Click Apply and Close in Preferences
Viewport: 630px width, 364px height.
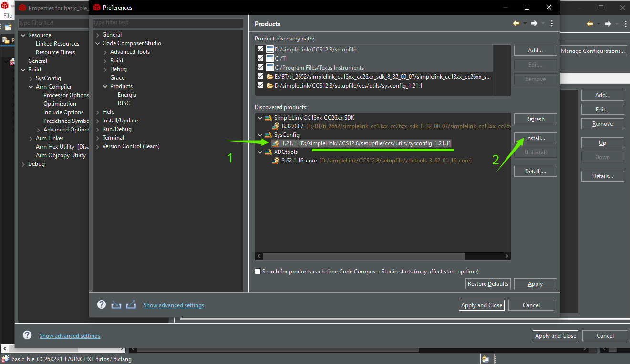click(482, 305)
